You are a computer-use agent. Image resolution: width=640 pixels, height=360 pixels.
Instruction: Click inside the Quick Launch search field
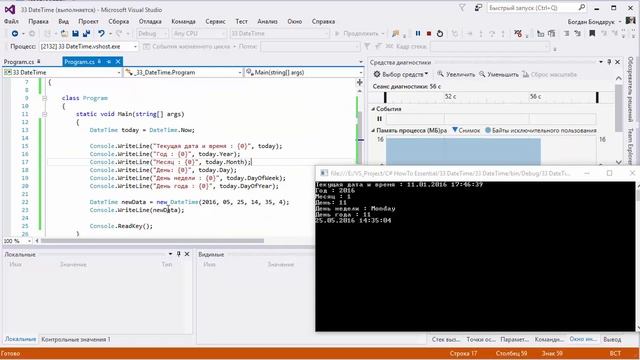tap(533, 8)
